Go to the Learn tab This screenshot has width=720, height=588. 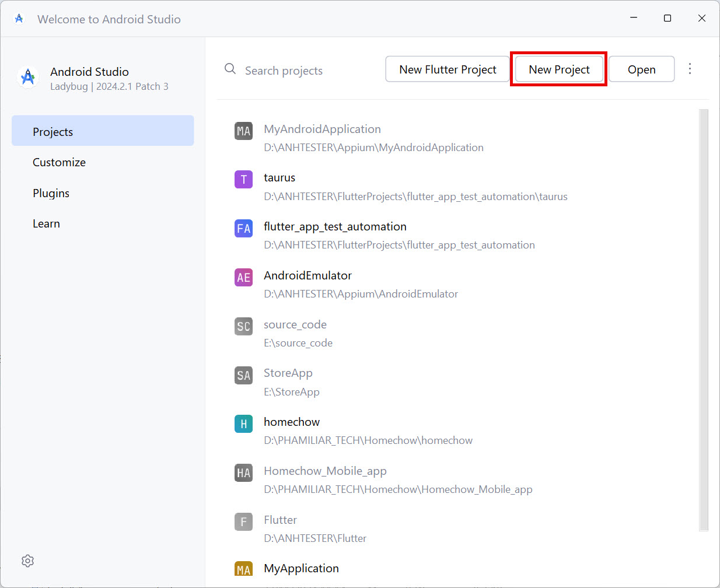(103, 223)
